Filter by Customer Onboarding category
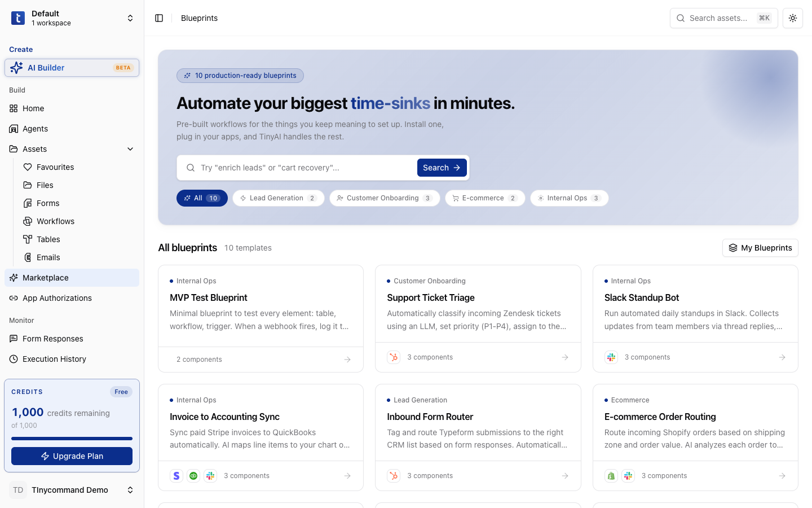Screen dimensions: 812x508 (385, 198)
